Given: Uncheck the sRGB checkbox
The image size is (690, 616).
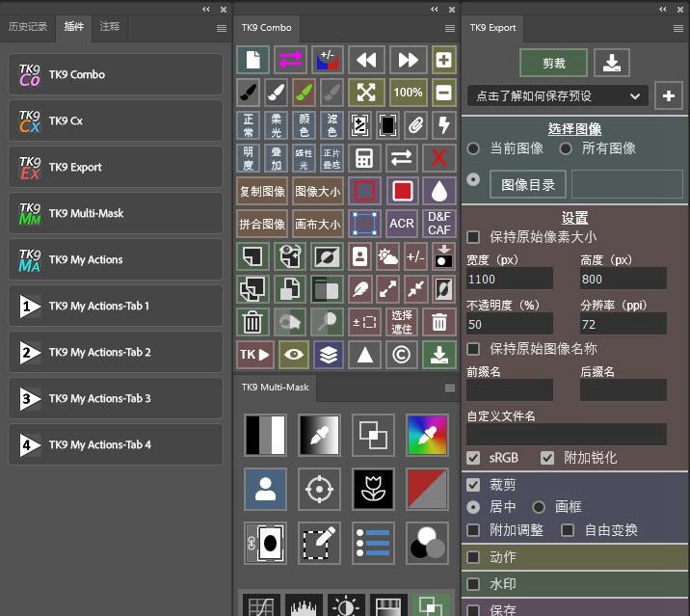Looking at the screenshot, I should tap(473, 458).
